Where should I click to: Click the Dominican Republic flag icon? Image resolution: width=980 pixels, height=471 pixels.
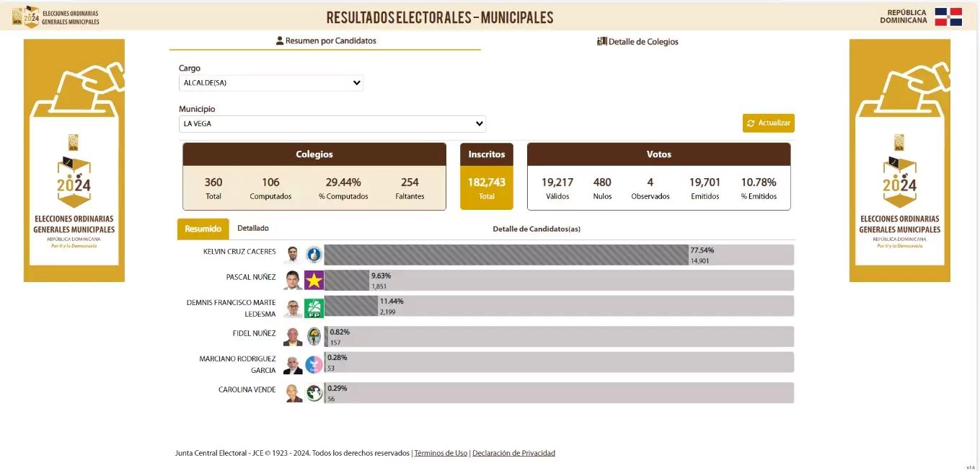tap(948, 17)
